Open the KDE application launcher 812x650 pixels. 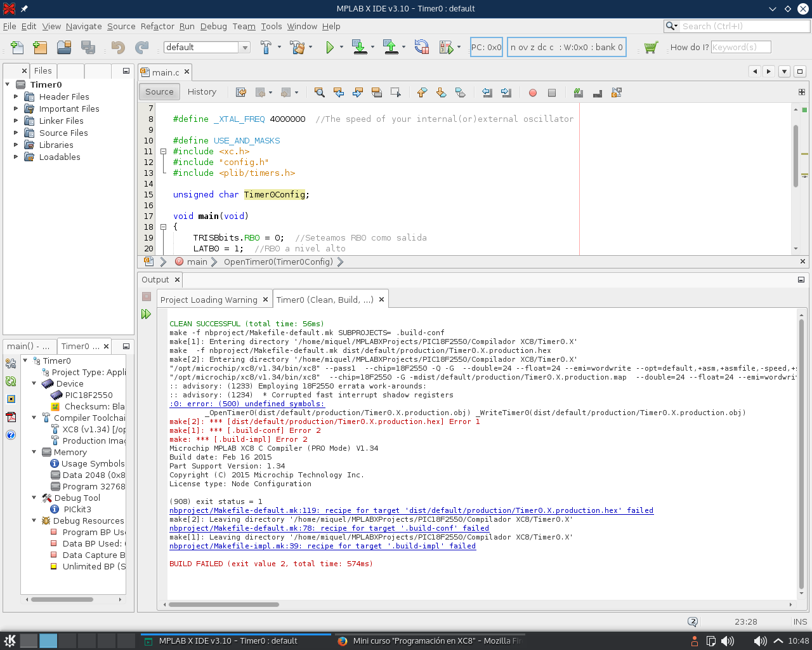pyautogui.click(x=10, y=640)
